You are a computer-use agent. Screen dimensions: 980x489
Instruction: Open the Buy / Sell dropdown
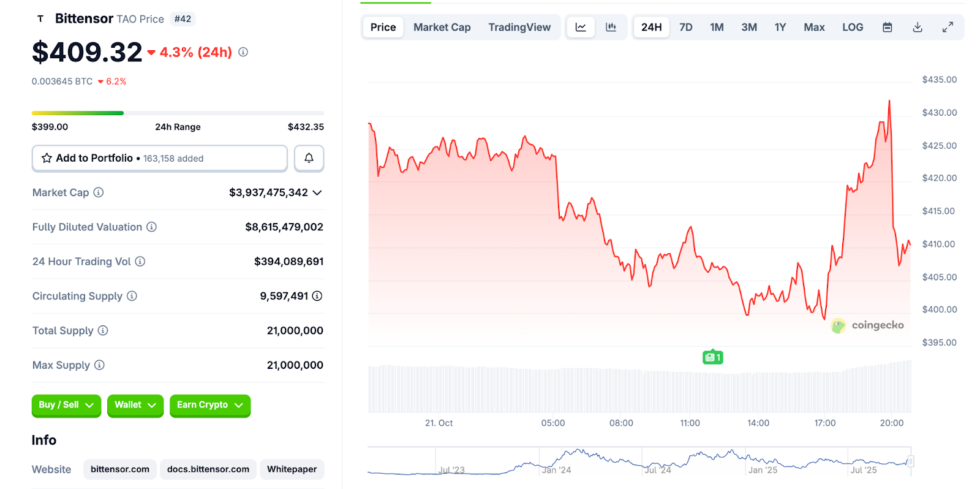point(66,405)
